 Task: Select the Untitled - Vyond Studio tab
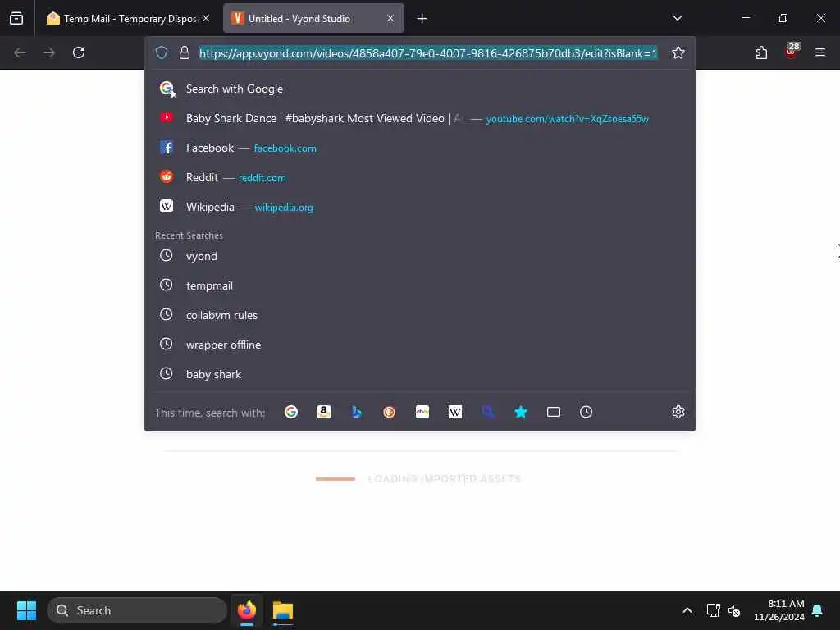[313, 18]
